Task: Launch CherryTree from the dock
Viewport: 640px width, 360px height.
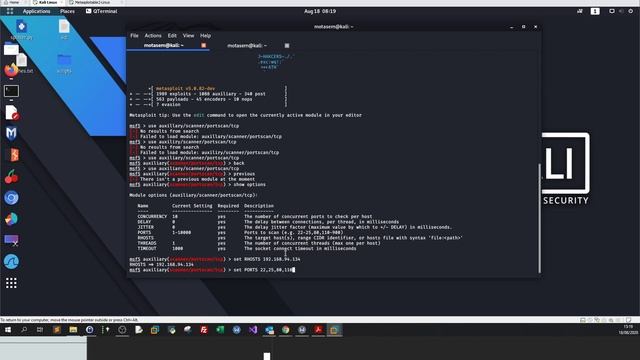Action: pos(11,176)
